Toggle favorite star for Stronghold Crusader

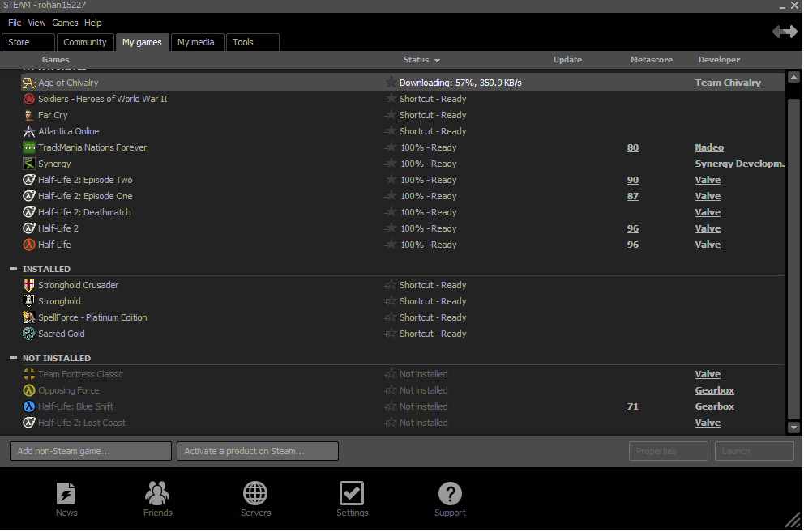click(390, 284)
